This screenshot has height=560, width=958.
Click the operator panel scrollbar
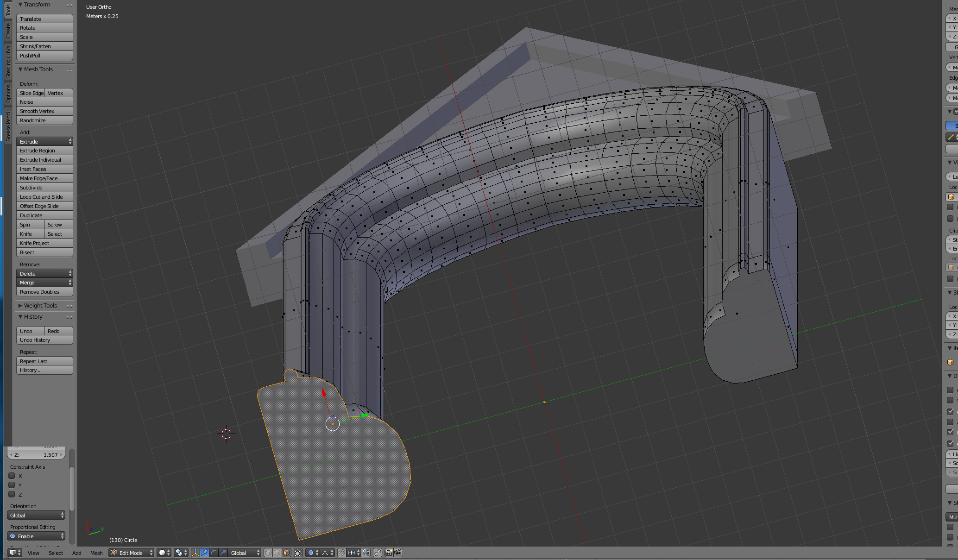72,489
